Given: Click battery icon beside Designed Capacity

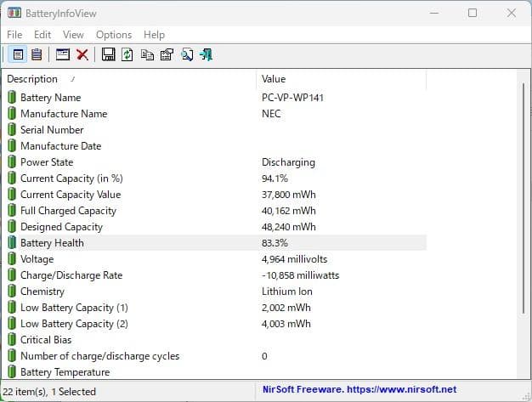Looking at the screenshot, I should click(12, 227).
